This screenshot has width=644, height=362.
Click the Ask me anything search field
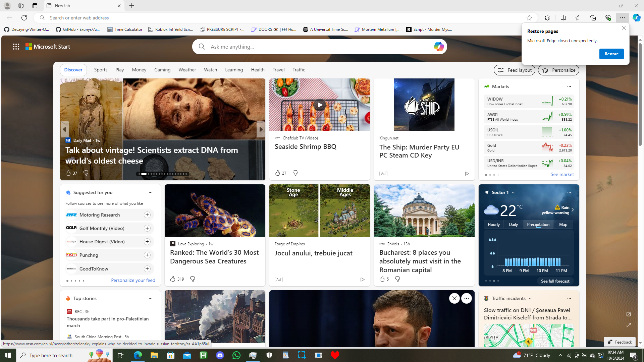315,47
